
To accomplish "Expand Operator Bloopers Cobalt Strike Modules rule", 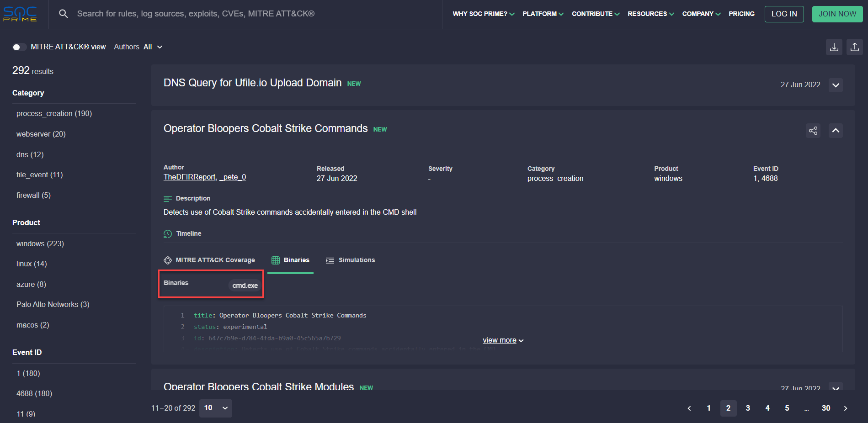I will click(836, 387).
